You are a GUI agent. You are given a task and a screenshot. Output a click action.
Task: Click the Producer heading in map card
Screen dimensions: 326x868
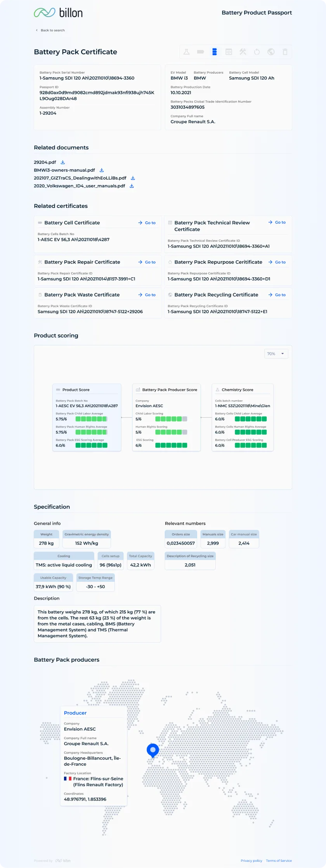(x=75, y=713)
